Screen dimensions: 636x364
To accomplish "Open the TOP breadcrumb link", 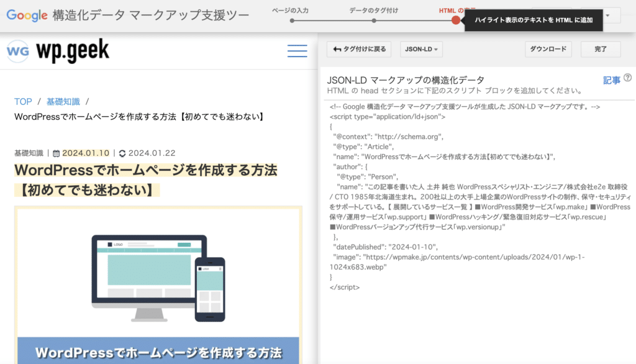I will 23,101.
